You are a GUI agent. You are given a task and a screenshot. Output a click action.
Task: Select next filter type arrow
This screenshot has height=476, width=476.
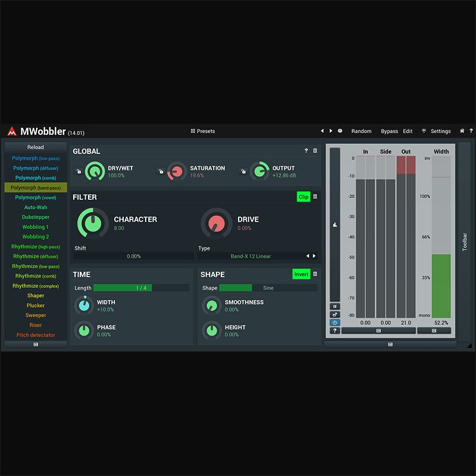point(314,256)
